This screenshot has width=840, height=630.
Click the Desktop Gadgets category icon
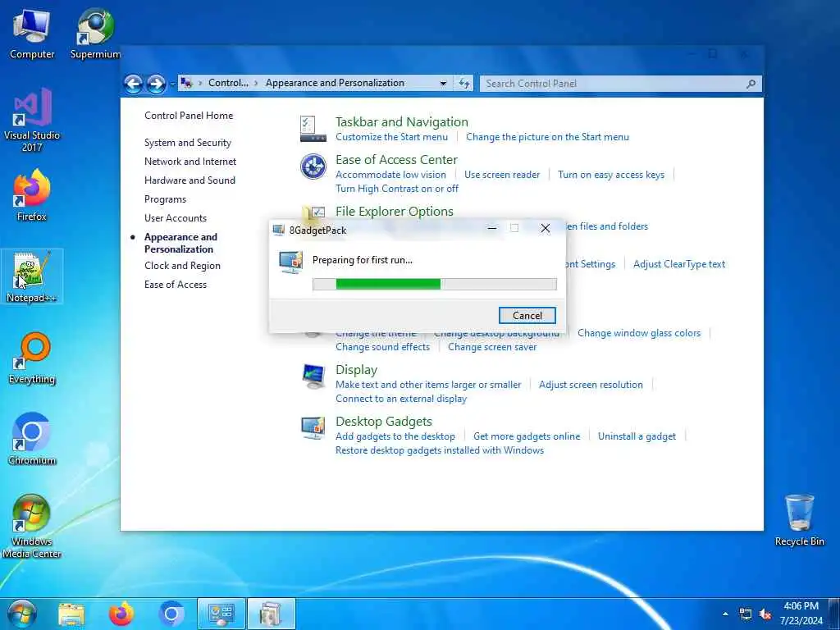[x=313, y=427]
